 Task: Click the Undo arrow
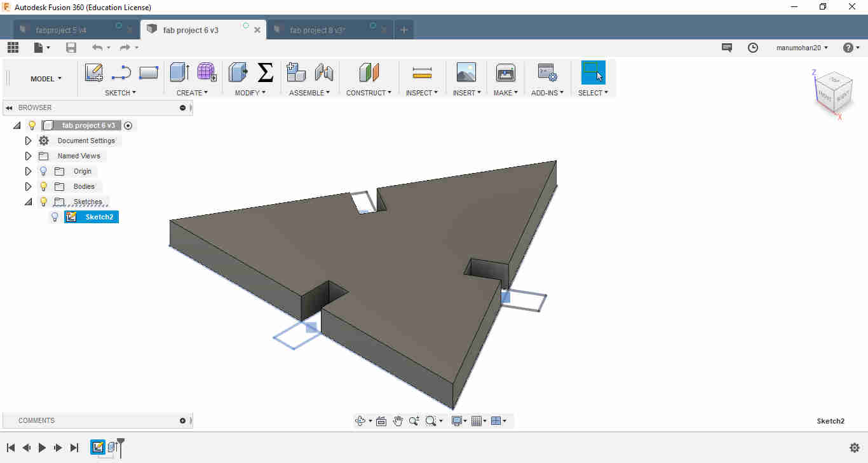pos(97,48)
